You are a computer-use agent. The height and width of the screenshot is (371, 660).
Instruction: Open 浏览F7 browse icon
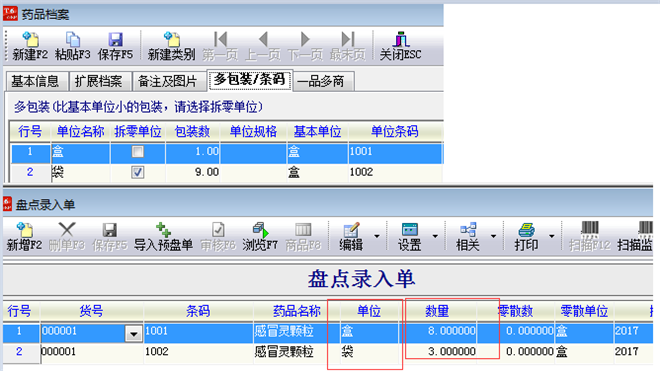[260, 237]
